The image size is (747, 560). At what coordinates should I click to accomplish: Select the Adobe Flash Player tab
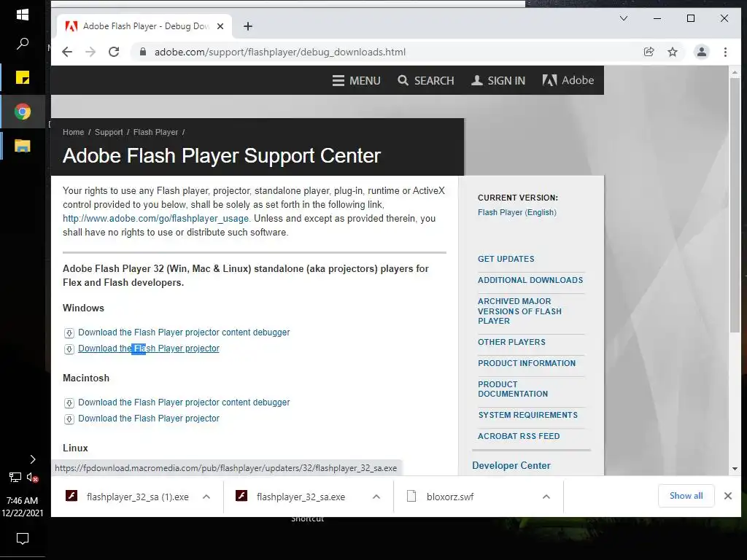point(145,26)
